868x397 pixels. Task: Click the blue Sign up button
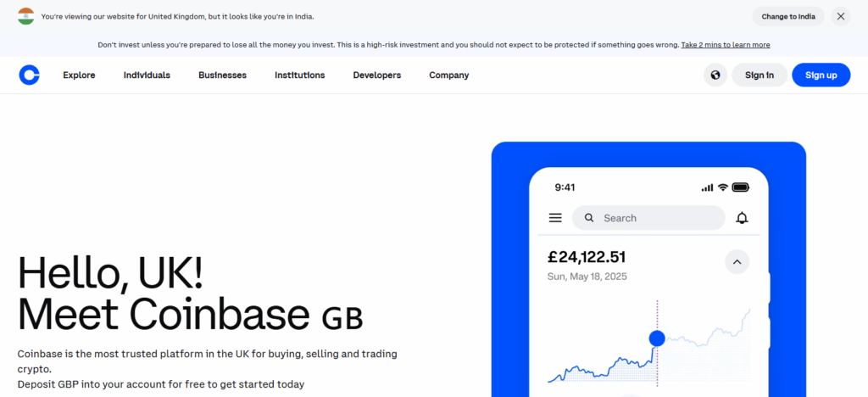821,75
